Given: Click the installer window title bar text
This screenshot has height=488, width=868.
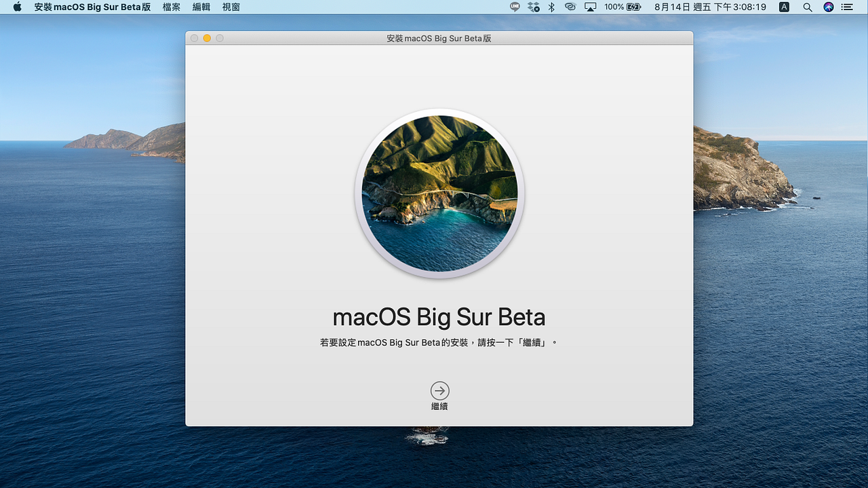Looking at the screenshot, I should pyautogui.click(x=439, y=39).
